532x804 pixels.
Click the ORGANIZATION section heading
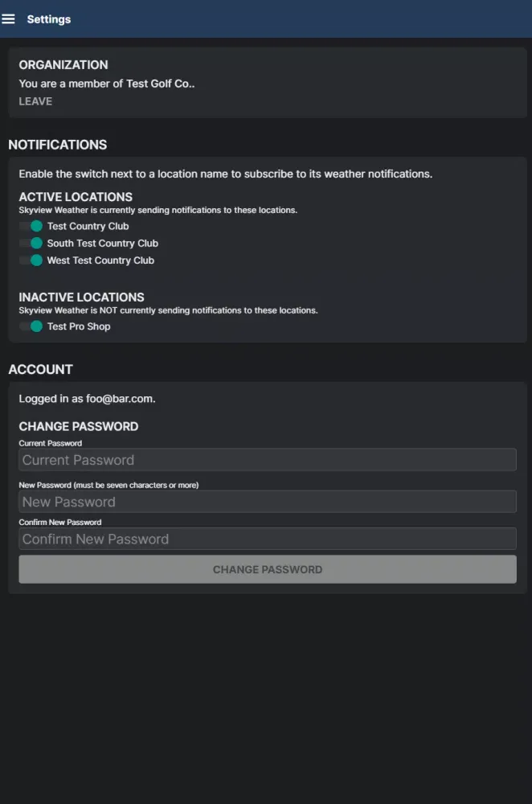pos(63,65)
